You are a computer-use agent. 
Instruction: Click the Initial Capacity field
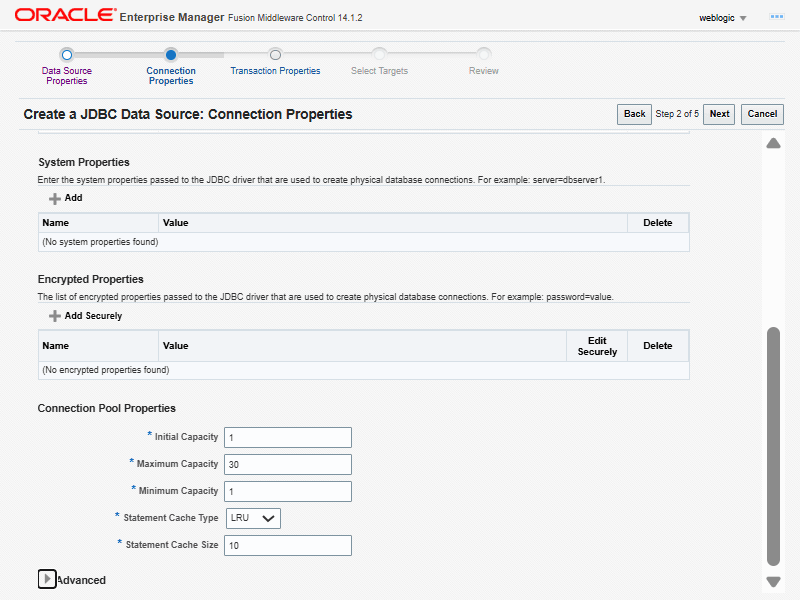click(x=288, y=437)
